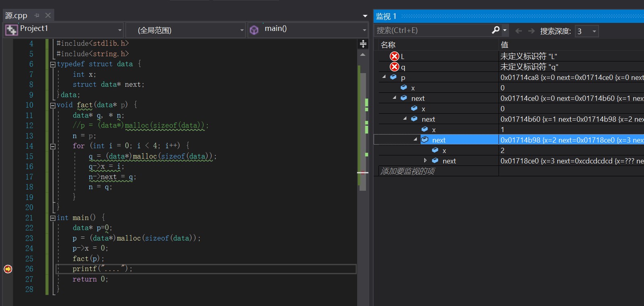Click the 监视 1 panel title
This screenshot has width=644, height=306.
click(386, 16)
